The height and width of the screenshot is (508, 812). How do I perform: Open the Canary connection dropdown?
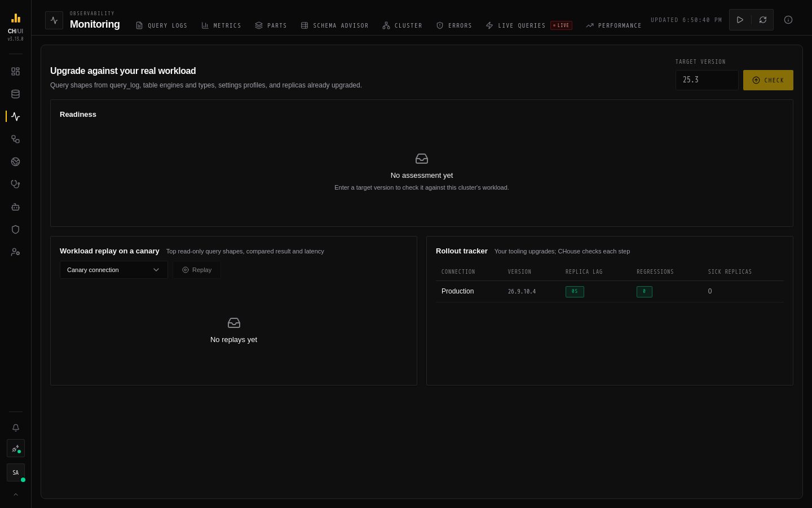tap(114, 270)
